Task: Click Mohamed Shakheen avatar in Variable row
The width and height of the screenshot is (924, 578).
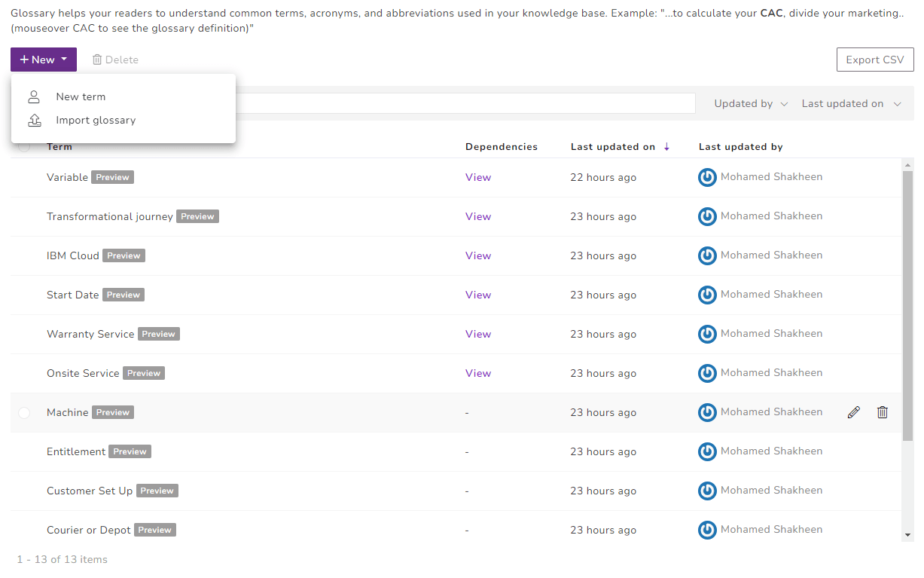Action: pos(706,177)
